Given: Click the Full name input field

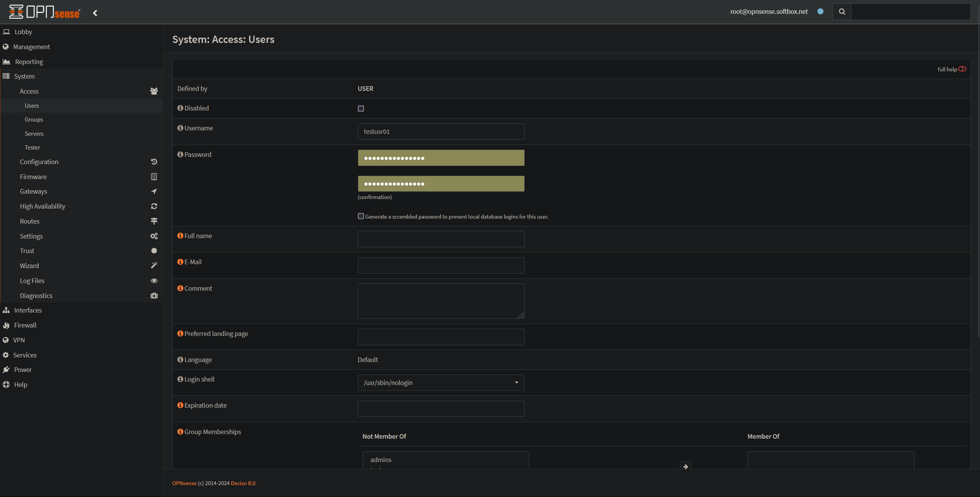Looking at the screenshot, I should tap(441, 239).
